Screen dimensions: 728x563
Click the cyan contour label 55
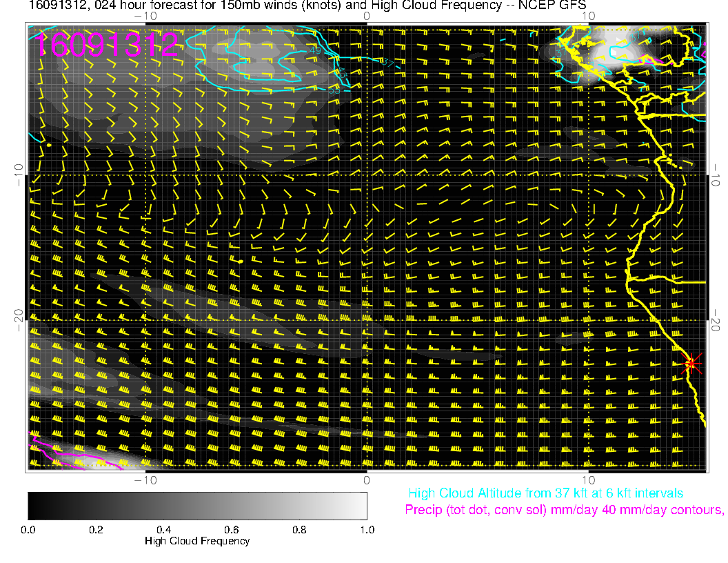(334, 90)
